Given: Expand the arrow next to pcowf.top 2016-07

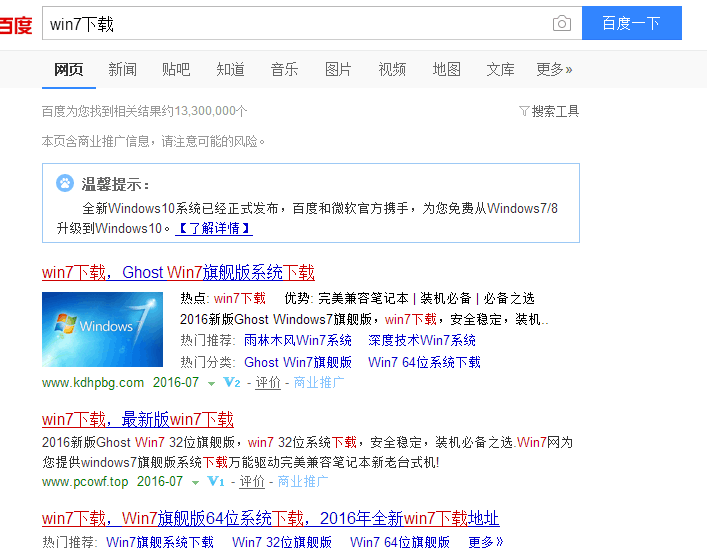Looking at the screenshot, I should (195, 483).
